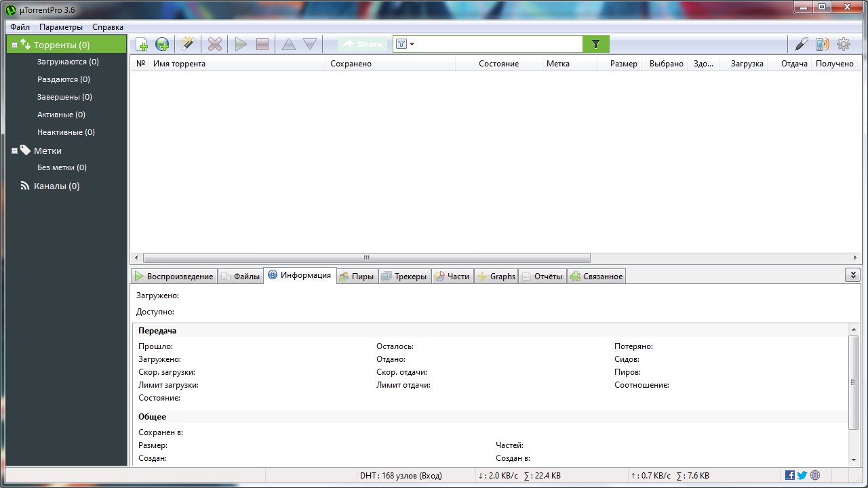Open the Facebook icon in status bar
Screen dimensions: 868x488
(x=789, y=476)
